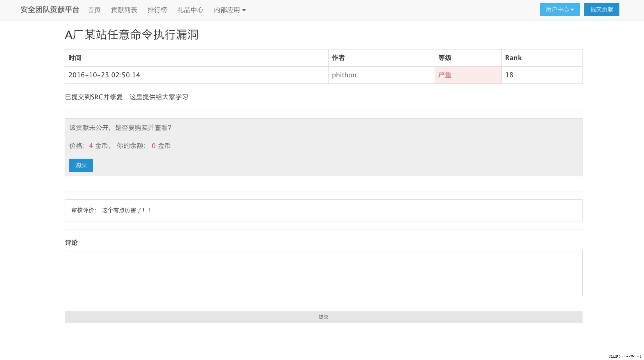Focus the 评论 comment text area

(x=323, y=273)
